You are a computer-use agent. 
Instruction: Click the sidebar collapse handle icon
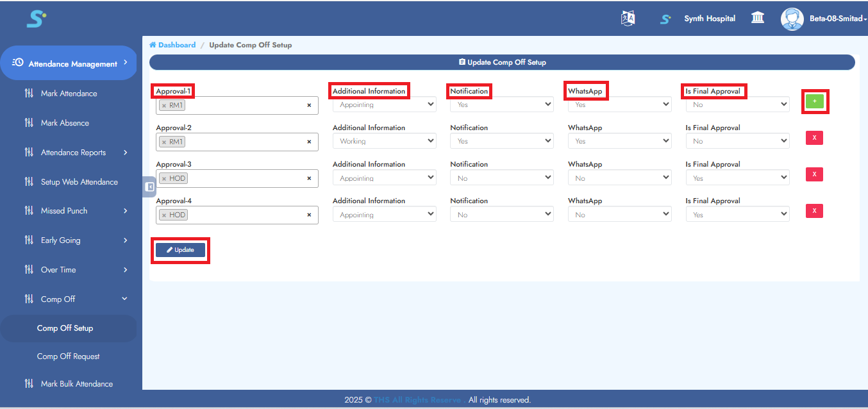149,187
